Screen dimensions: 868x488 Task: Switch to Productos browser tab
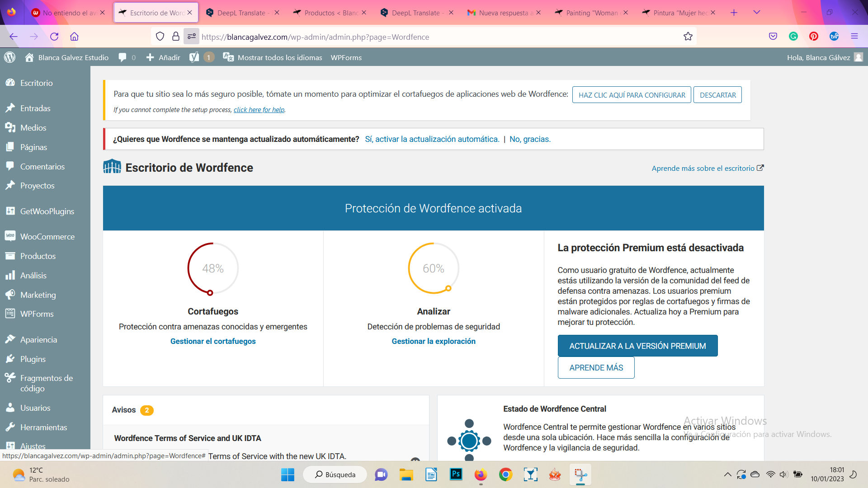pos(330,13)
